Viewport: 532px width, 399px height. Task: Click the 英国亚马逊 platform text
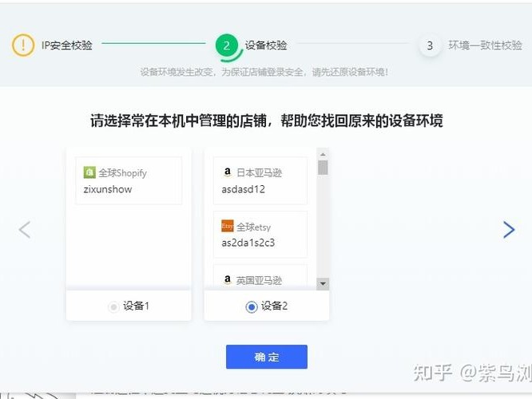(259, 280)
